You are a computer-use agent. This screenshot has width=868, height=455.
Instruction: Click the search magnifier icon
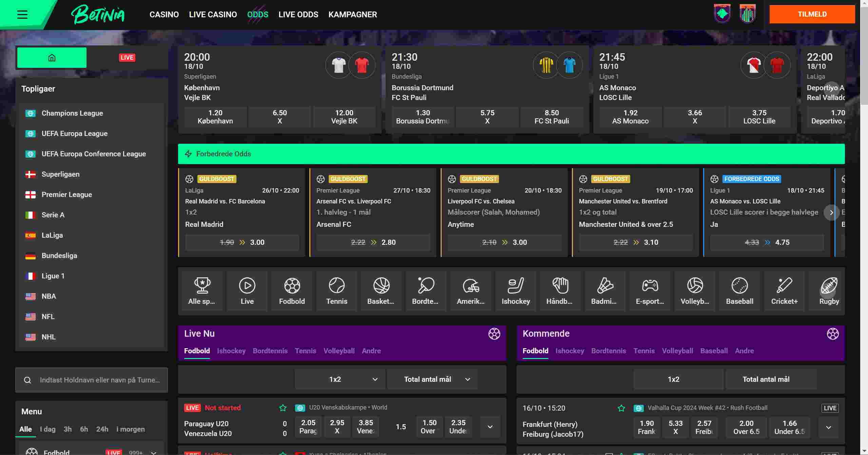pos(28,380)
